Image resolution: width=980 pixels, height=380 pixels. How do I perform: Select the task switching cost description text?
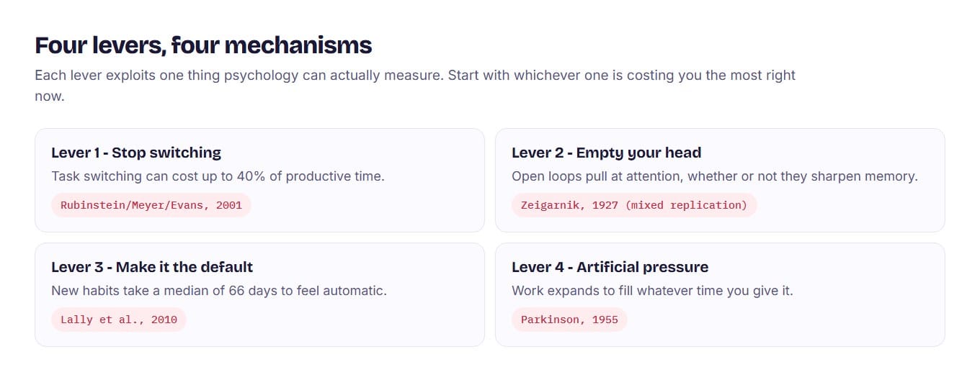tap(218, 176)
